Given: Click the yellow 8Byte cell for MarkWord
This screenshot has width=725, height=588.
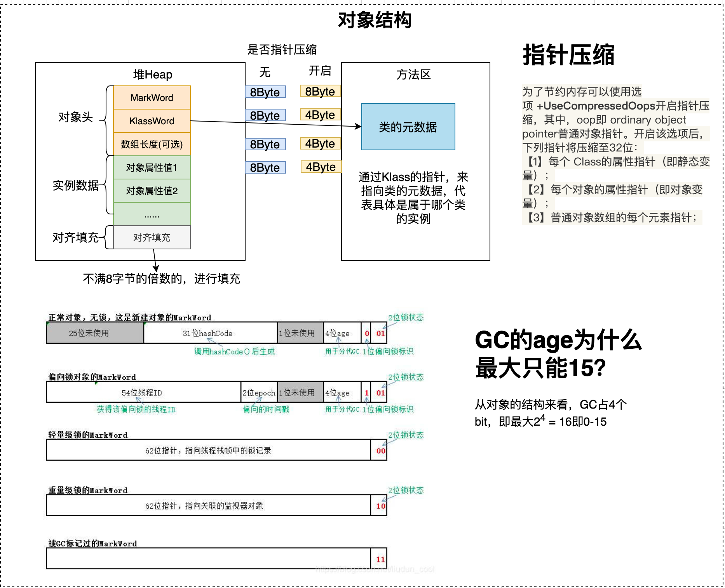Looking at the screenshot, I should pos(320,91).
